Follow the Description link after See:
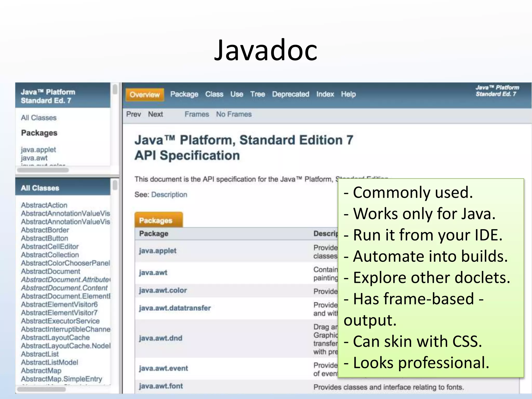 pos(169,195)
